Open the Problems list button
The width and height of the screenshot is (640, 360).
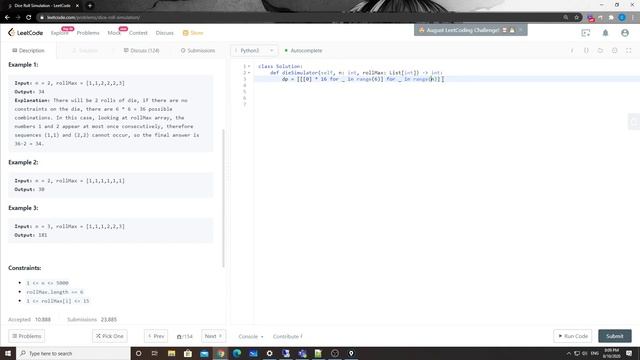[27, 336]
